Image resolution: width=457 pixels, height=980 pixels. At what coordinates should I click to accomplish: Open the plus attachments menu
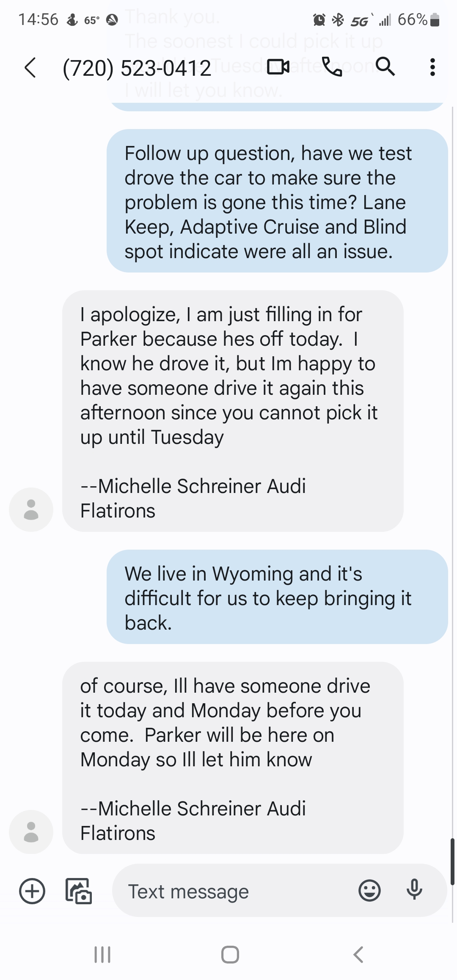click(32, 891)
